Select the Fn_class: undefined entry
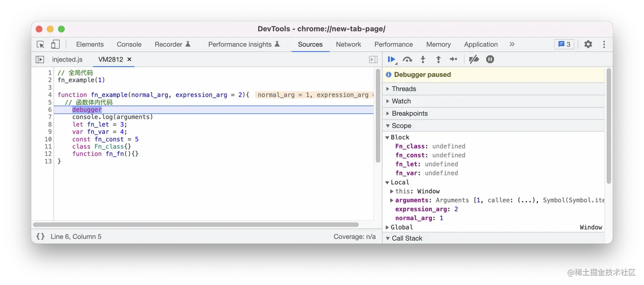The height and width of the screenshot is (285, 644). coord(430,146)
